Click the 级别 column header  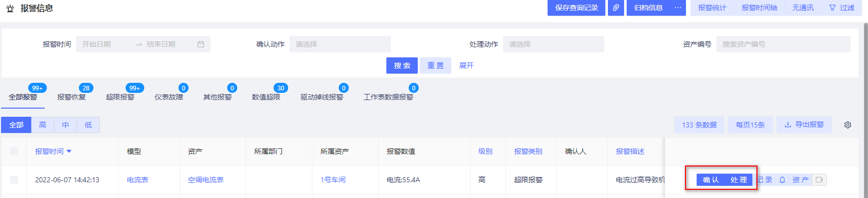pyautogui.click(x=485, y=151)
